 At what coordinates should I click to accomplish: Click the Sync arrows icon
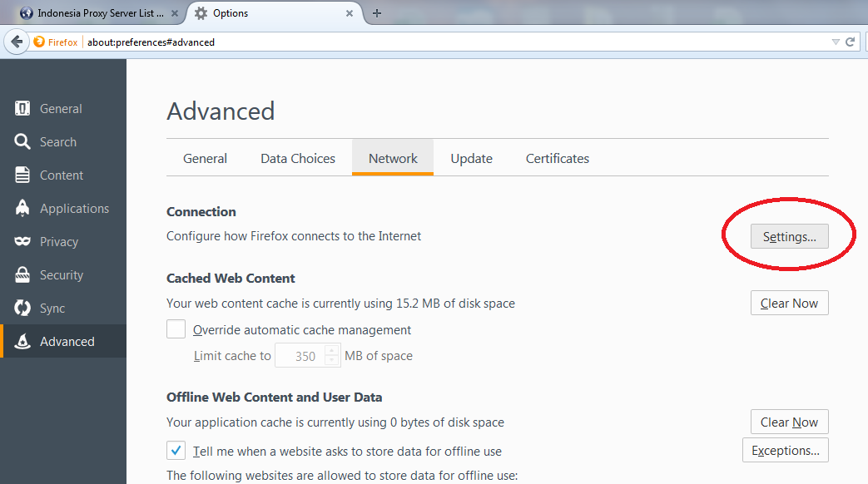[x=23, y=309]
